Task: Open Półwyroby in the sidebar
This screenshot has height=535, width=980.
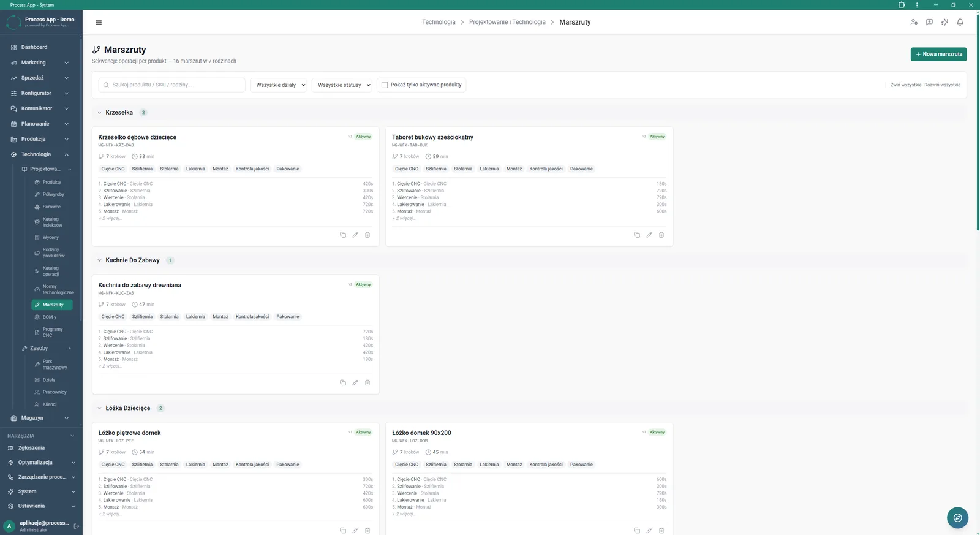Action: (x=52, y=194)
